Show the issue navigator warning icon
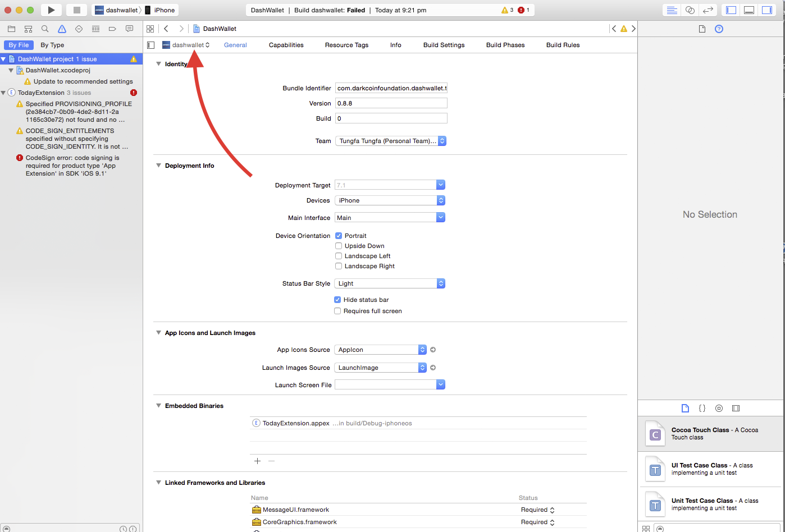 [62, 29]
